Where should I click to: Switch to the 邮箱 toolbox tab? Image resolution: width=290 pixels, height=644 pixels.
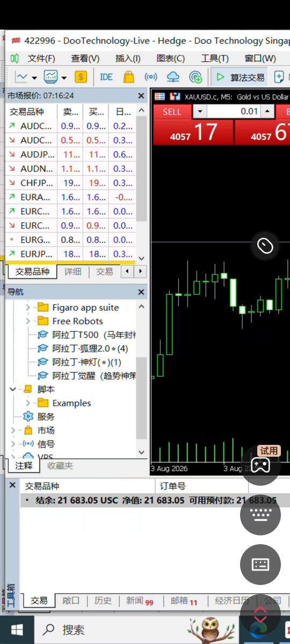(x=184, y=601)
